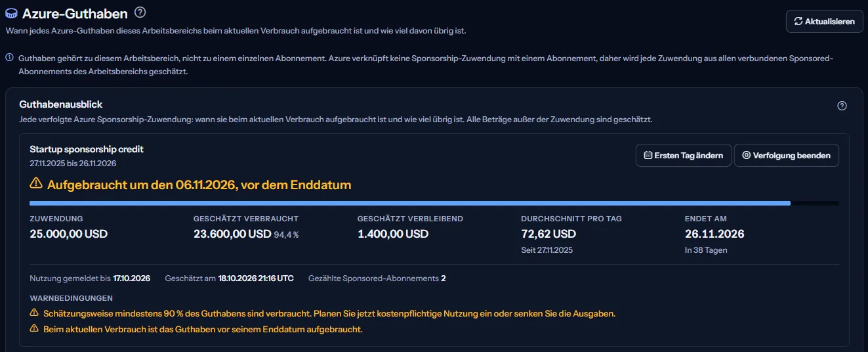Viewport: 868px width, 352px height.
Task: Click the Nutzung gemeldet bis 17.10.2026 entry
Action: (x=90, y=278)
